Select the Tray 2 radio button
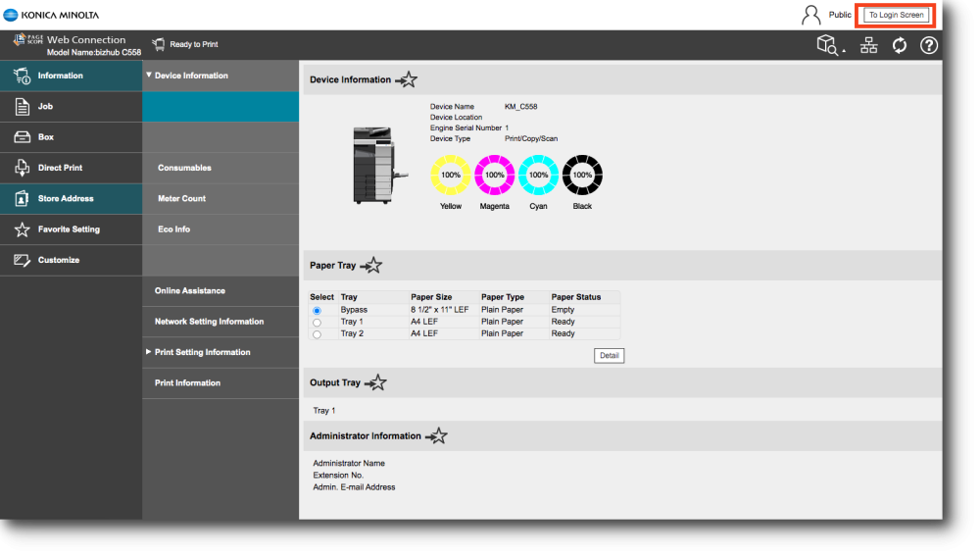Viewport: 980px width, 557px height. pyautogui.click(x=317, y=334)
